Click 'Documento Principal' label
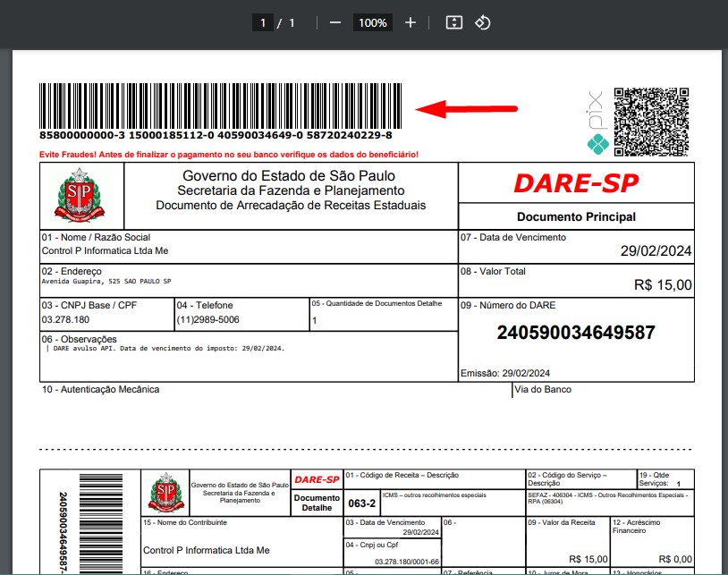This screenshot has height=575, width=728. coord(576,216)
